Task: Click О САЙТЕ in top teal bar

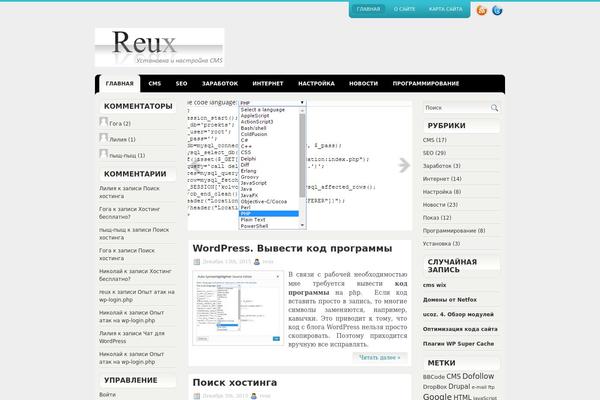Action: 404,9
